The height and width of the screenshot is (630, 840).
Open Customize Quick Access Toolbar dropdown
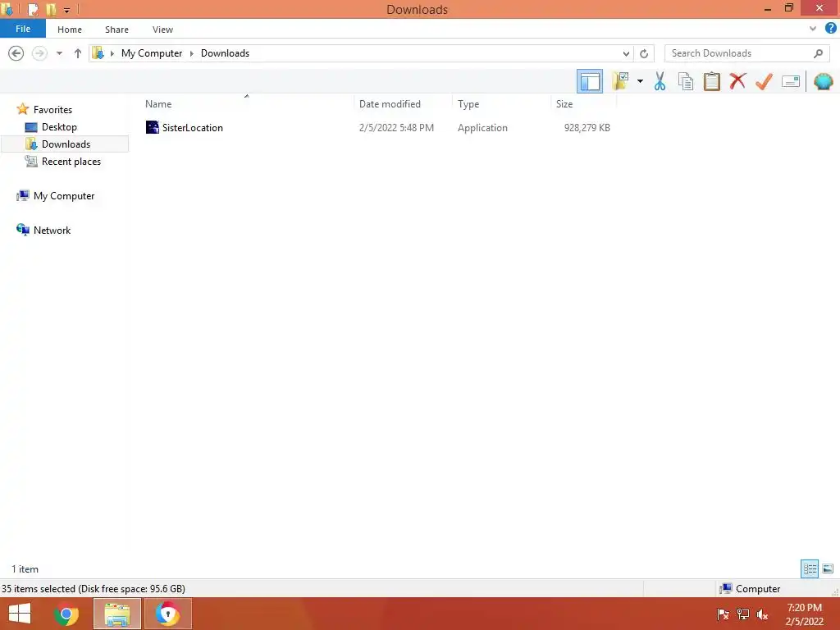tap(67, 10)
